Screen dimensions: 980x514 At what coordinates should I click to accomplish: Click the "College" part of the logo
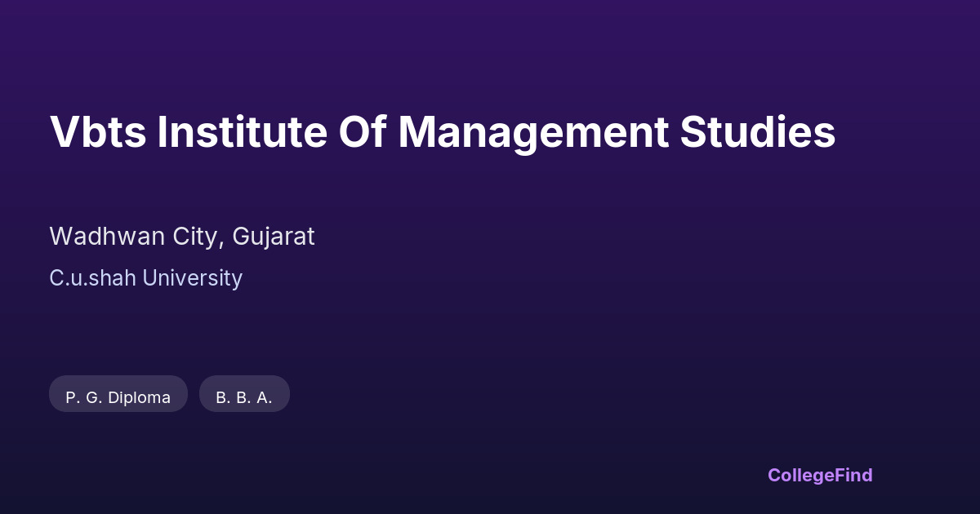click(801, 475)
